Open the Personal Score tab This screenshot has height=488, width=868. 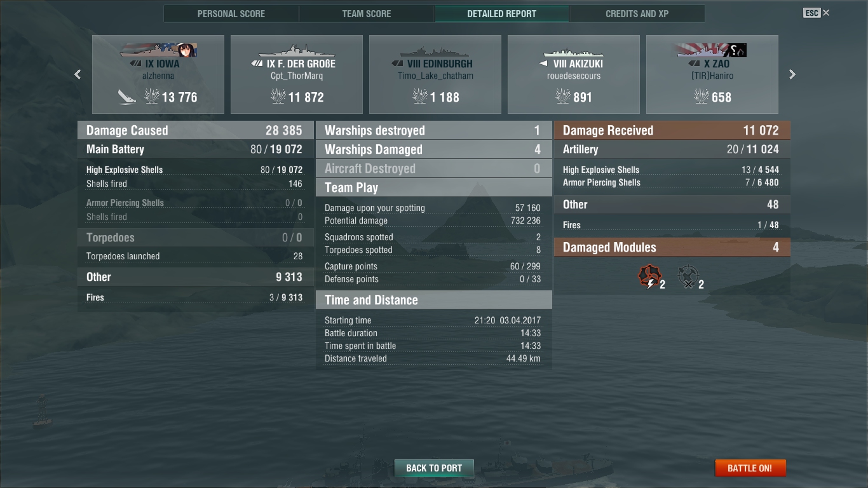(x=231, y=13)
